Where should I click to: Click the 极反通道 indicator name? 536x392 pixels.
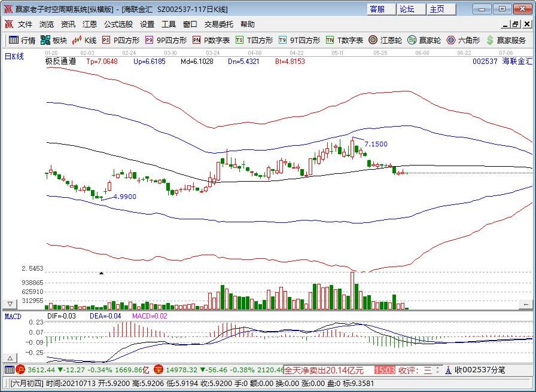[x=60, y=62]
